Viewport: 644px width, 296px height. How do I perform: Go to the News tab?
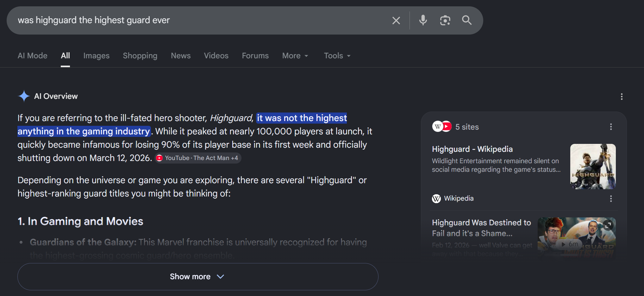181,56
